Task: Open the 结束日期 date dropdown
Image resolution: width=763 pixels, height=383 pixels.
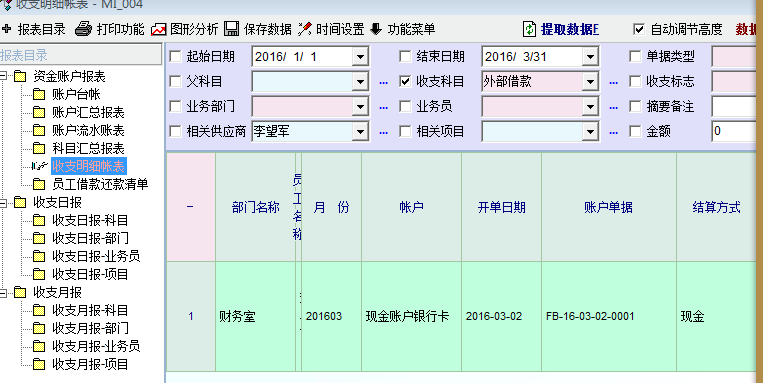Action: (590, 57)
